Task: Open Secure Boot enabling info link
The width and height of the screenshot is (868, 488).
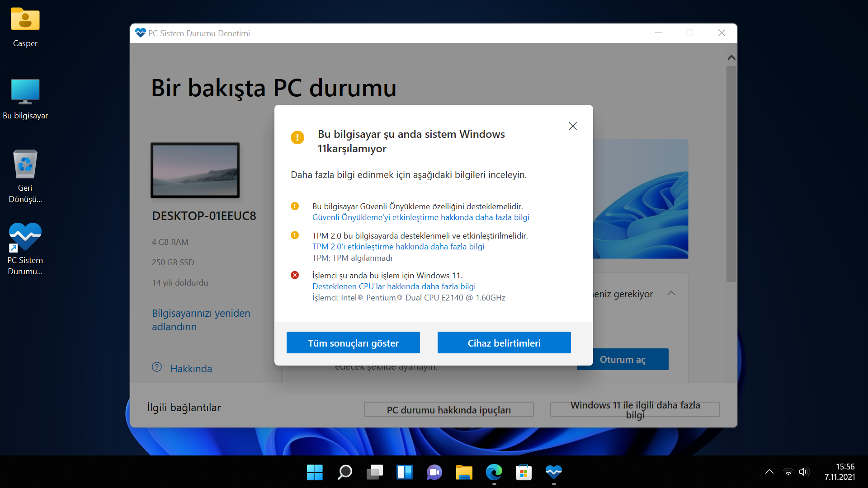Action: (420, 217)
